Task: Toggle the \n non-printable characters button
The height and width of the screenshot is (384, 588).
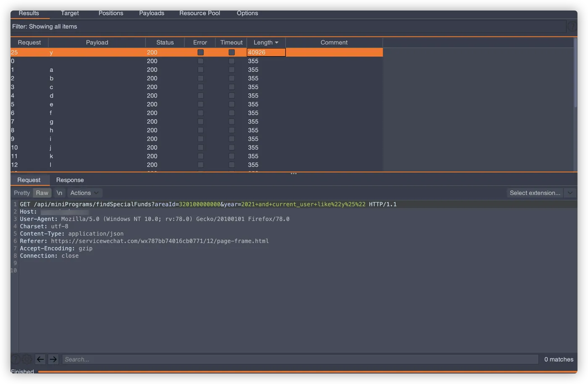Action: point(59,193)
